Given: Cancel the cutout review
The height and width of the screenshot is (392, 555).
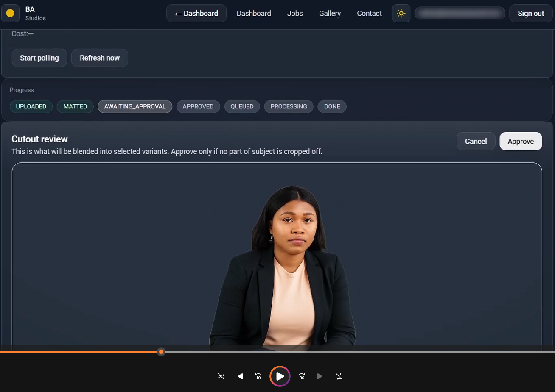Looking at the screenshot, I should point(476,141).
